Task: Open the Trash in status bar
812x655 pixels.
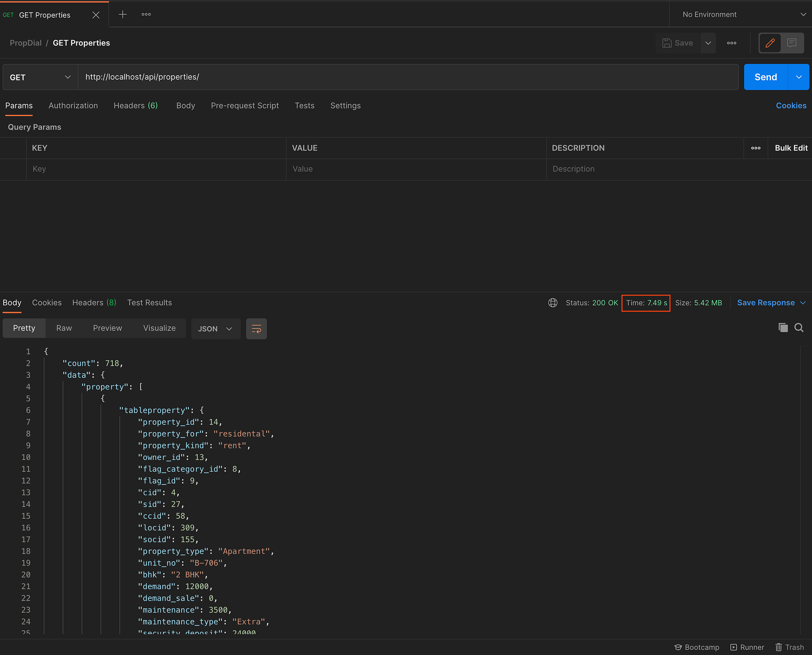Action: pyautogui.click(x=790, y=647)
